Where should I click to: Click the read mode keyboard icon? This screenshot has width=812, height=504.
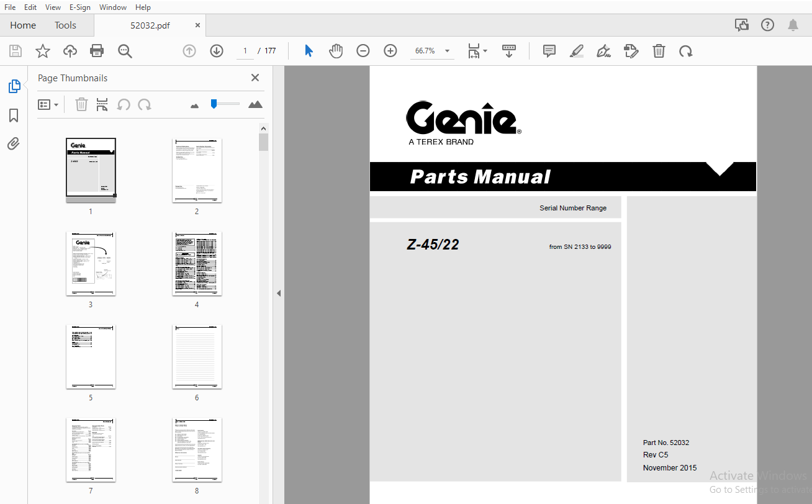509,51
